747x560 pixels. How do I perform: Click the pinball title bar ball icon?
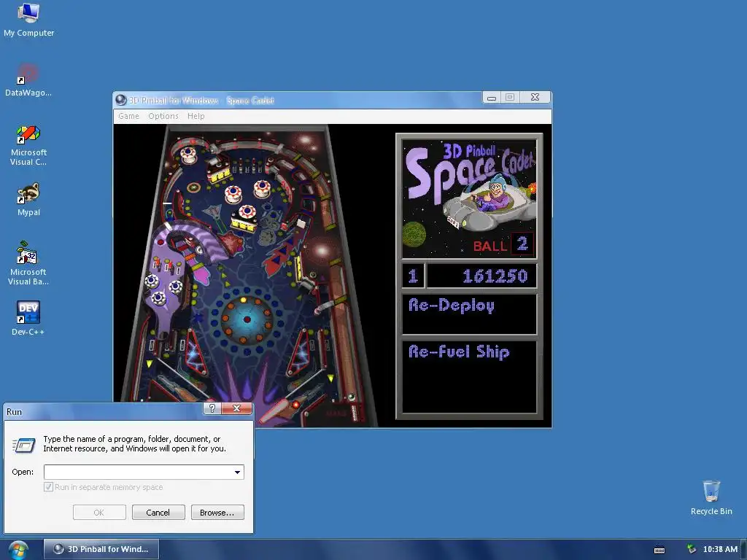(121, 99)
